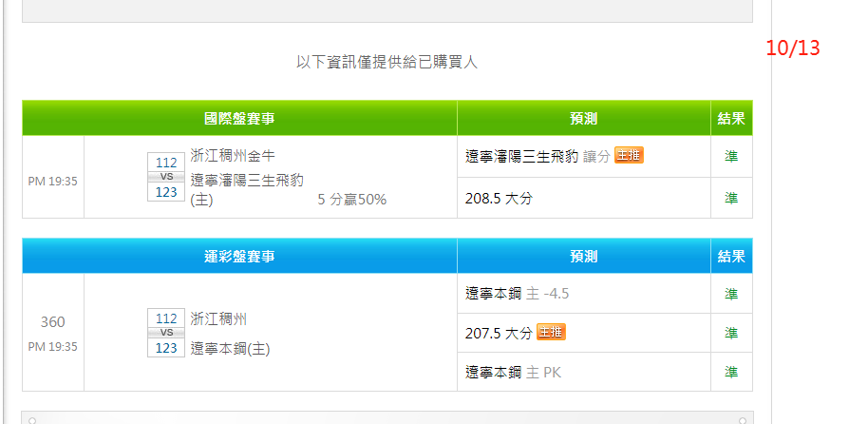
Task: Click the green 準 result for 208.5 大分
Action: (731, 198)
